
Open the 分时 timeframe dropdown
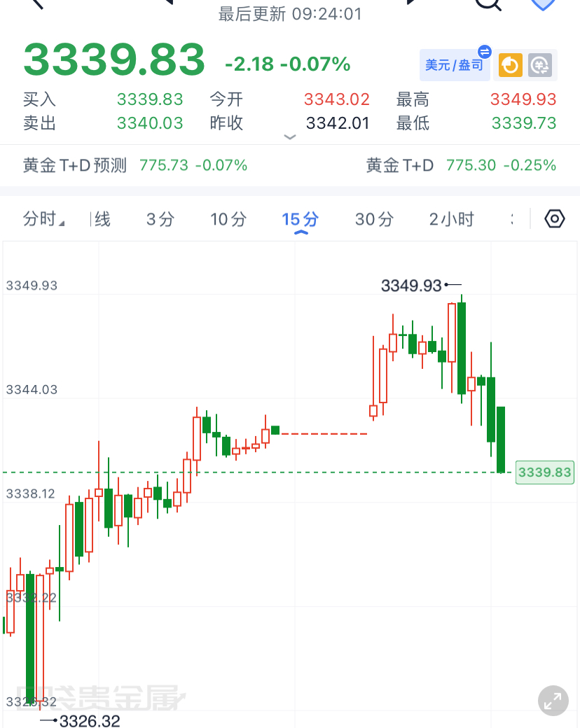pos(43,218)
